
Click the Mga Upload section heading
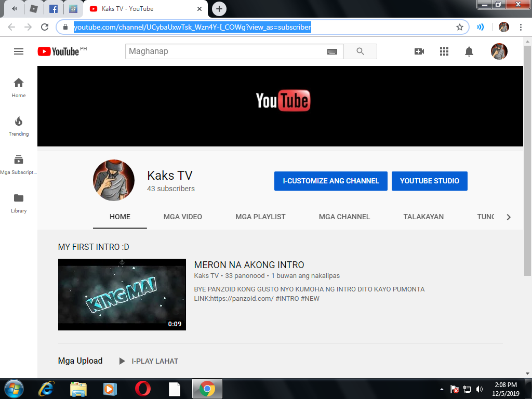pyautogui.click(x=80, y=361)
